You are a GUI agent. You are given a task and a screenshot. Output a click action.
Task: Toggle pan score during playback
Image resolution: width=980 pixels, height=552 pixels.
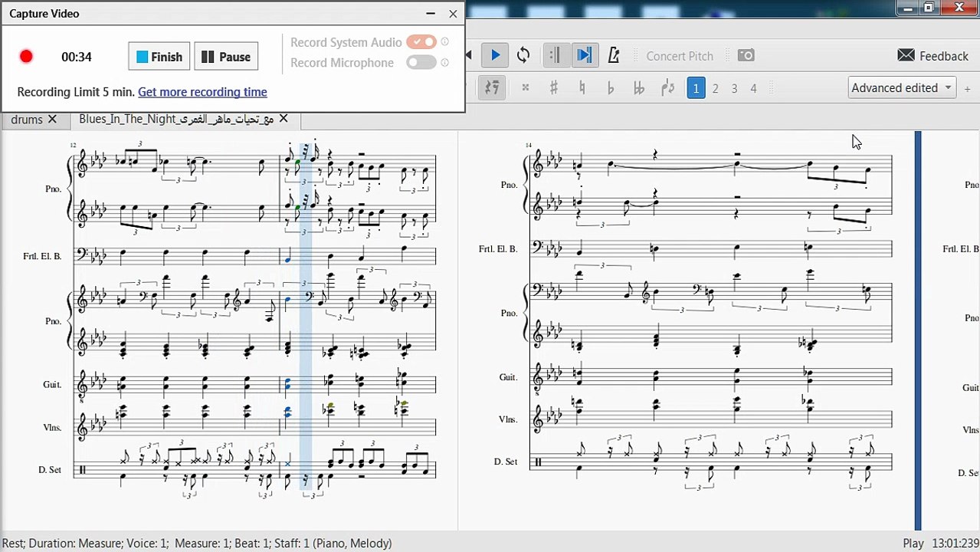(x=584, y=55)
